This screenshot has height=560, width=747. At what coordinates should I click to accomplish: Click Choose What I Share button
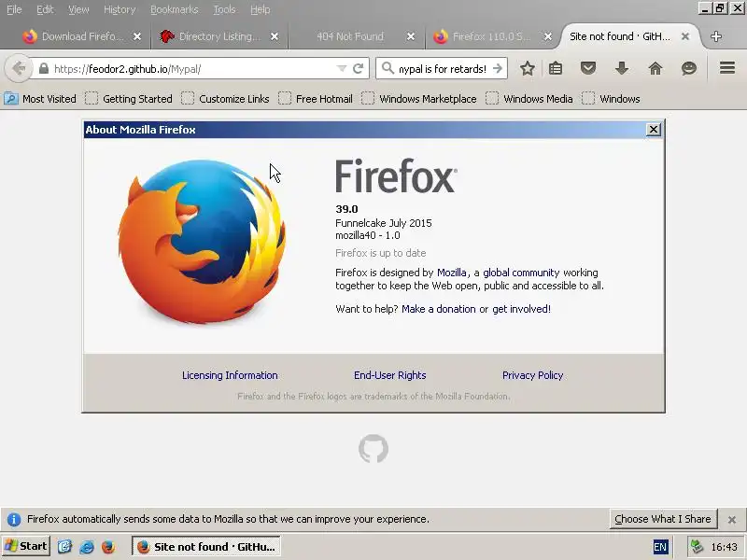663,519
